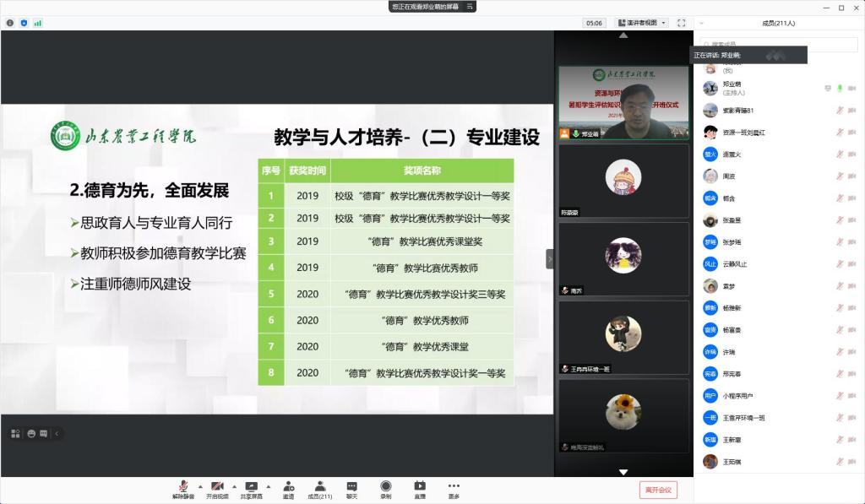This screenshot has width=865, height=504.
Task: Expand share options arrow beside 共享屏幕
Action: (x=269, y=486)
